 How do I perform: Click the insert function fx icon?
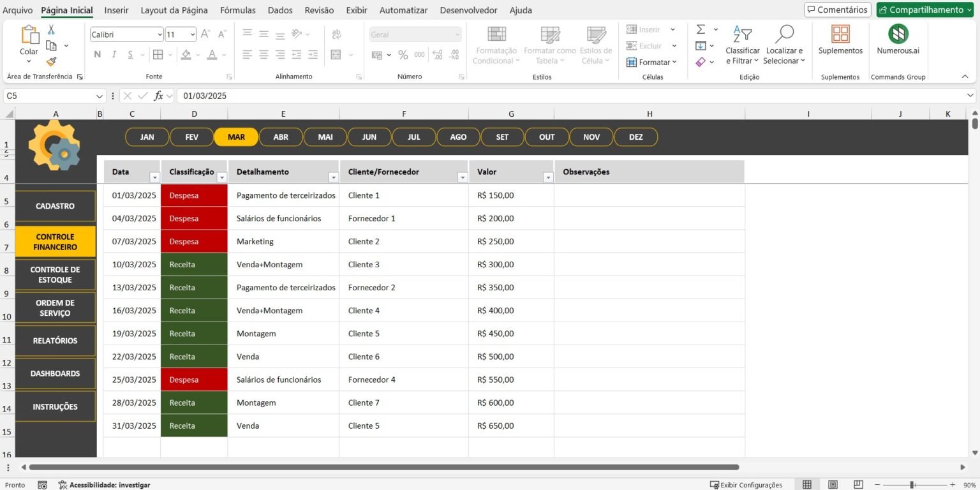159,96
